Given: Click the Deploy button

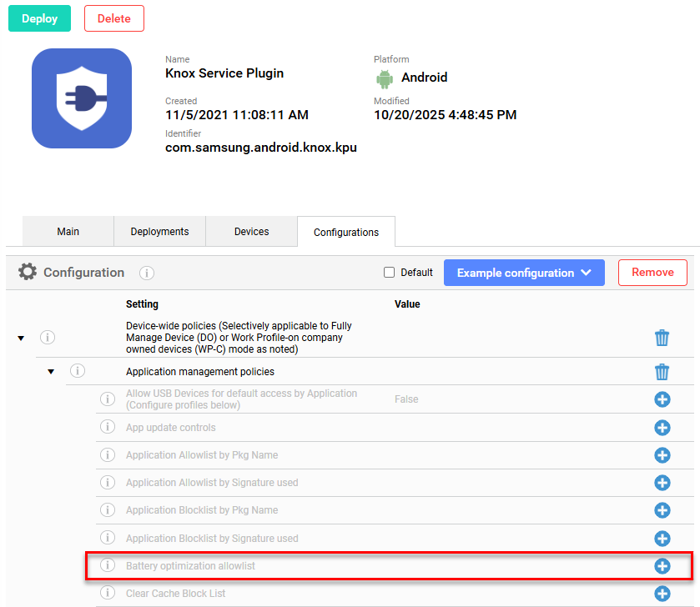Looking at the screenshot, I should (x=39, y=18).
